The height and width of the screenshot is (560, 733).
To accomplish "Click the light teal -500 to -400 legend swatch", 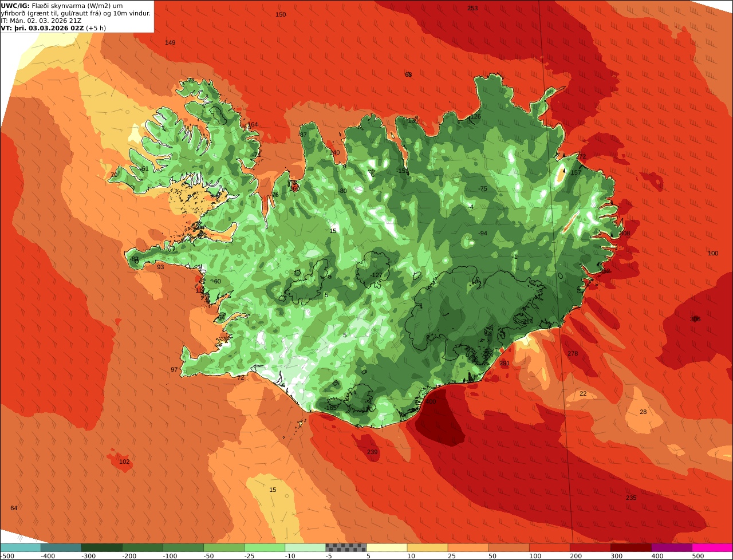I will point(20,547).
